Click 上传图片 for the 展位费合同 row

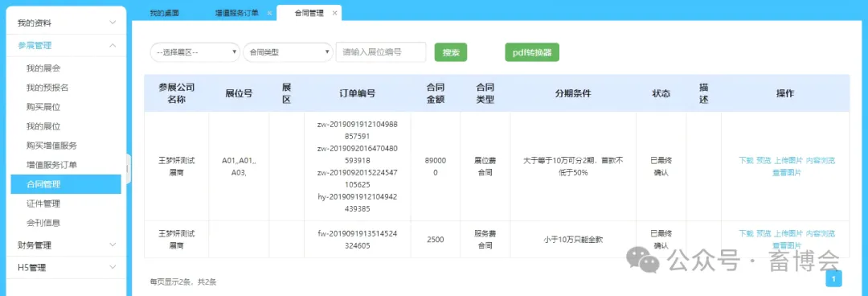(x=788, y=161)
